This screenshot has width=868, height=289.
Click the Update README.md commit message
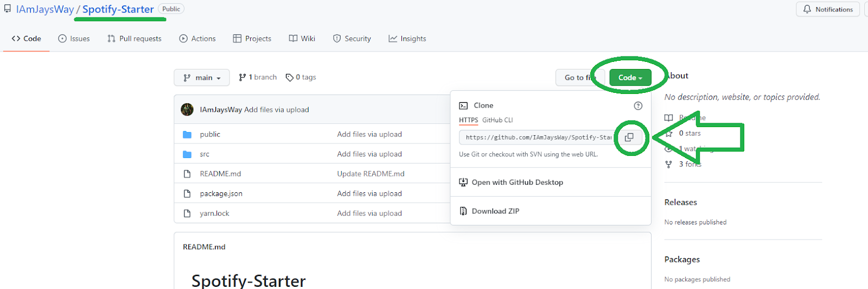[x=371, y=174]
